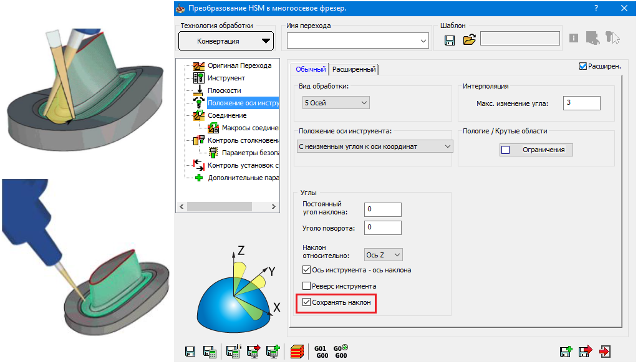Switch to the Обычный tab
The height and width of the screenshot is (364, 638).
pos(311,69)
